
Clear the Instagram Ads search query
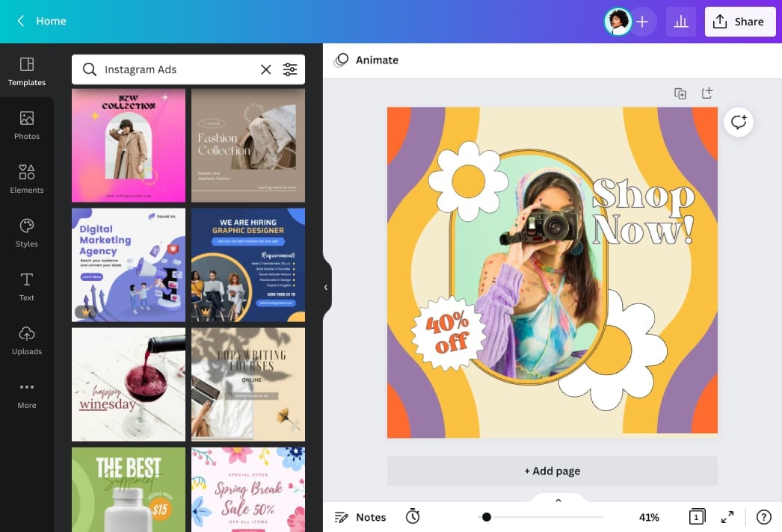point(266,69)
